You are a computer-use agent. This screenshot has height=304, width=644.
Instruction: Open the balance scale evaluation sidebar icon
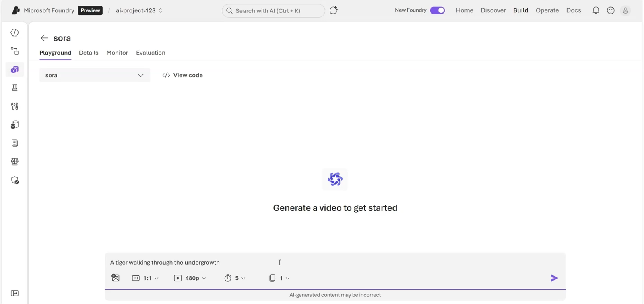pyautogui.click(x=15, y=162)
